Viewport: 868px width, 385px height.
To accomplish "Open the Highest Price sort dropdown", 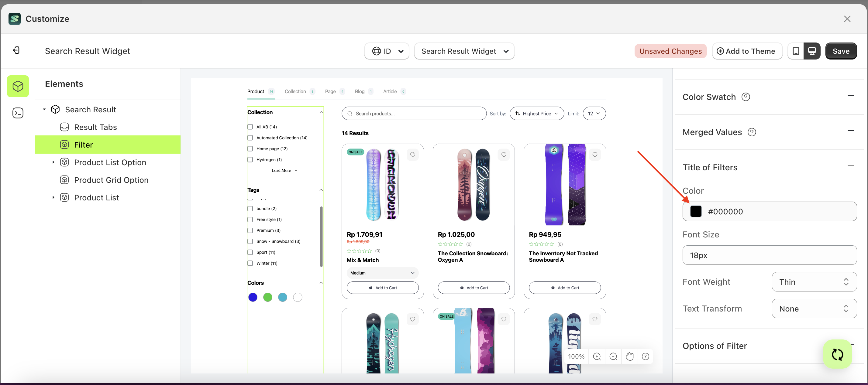I will [536, 114].
